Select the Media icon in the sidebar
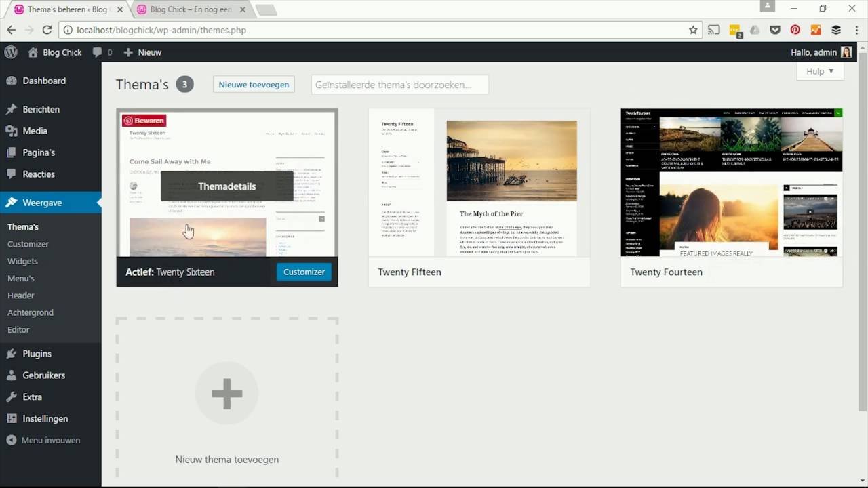 (12, 131)
